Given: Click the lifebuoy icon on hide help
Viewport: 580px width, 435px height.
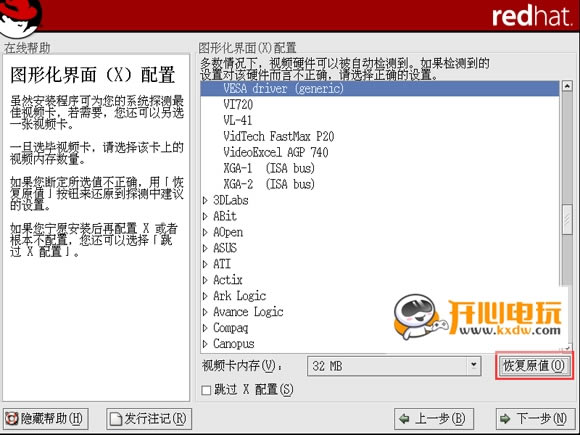Looking at the screenshot, I should [12, 419].
